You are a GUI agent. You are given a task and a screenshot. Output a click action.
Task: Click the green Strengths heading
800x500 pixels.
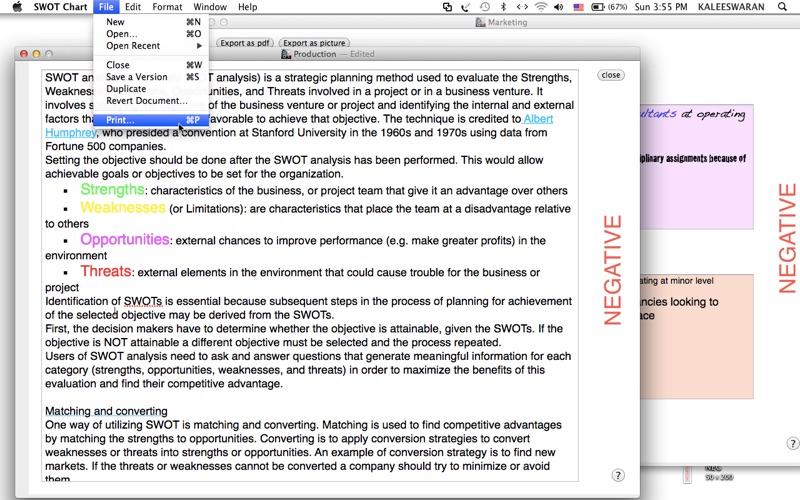(112, 189)
